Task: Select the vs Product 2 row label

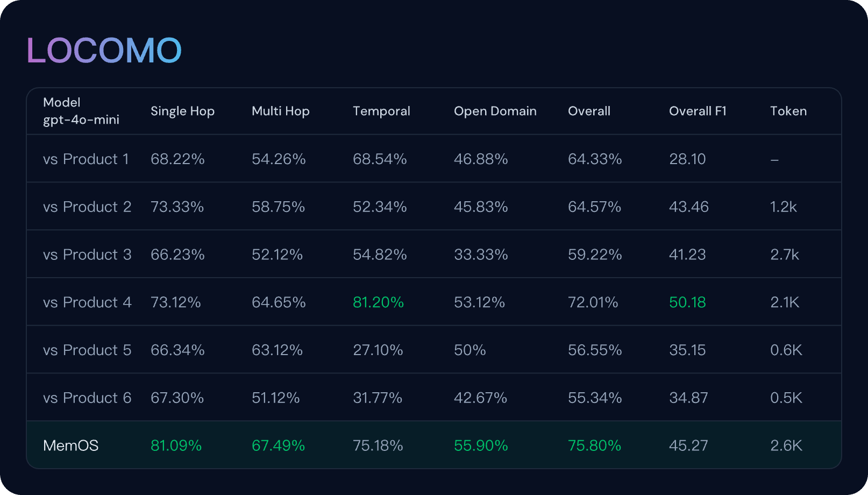Action: click(x=87, y=207)
